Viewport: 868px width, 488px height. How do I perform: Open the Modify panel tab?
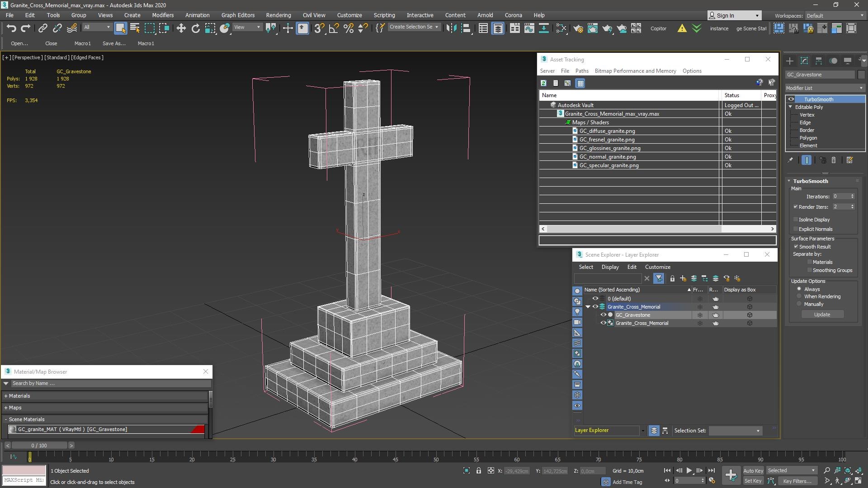tap(804, 61)
